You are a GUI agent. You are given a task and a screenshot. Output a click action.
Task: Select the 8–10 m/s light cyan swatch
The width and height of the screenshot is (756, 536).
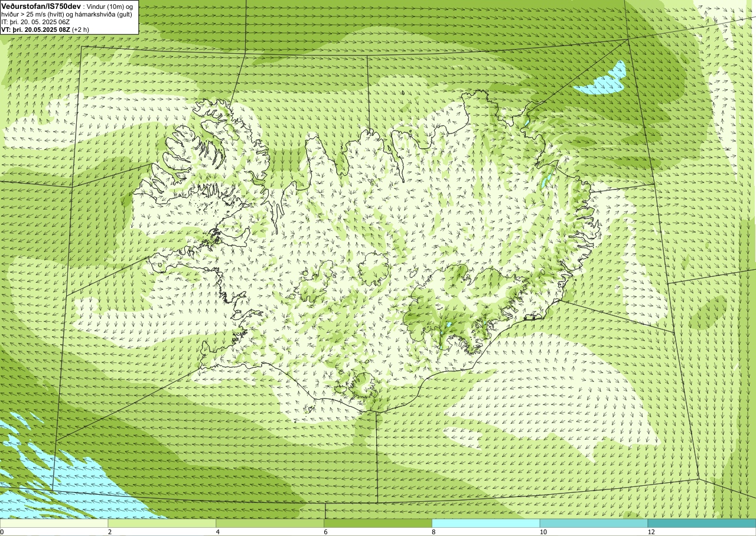(x=486, y=523)
